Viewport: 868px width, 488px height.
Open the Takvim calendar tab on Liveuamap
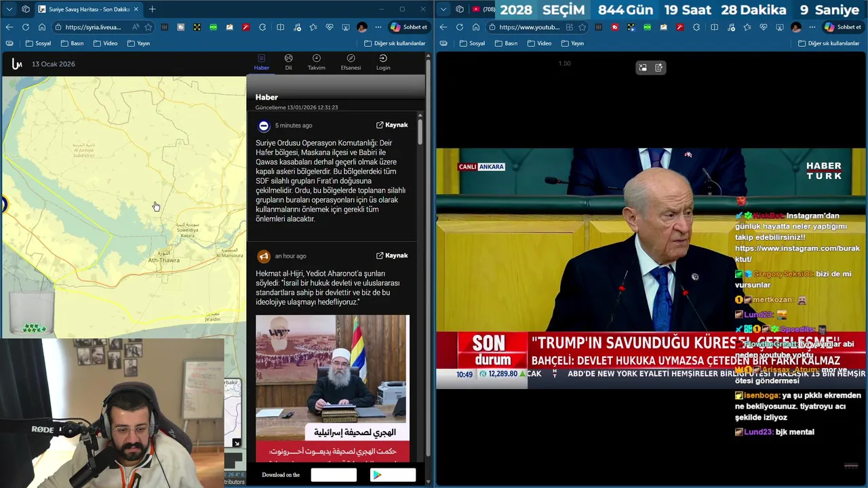(317, 62)
